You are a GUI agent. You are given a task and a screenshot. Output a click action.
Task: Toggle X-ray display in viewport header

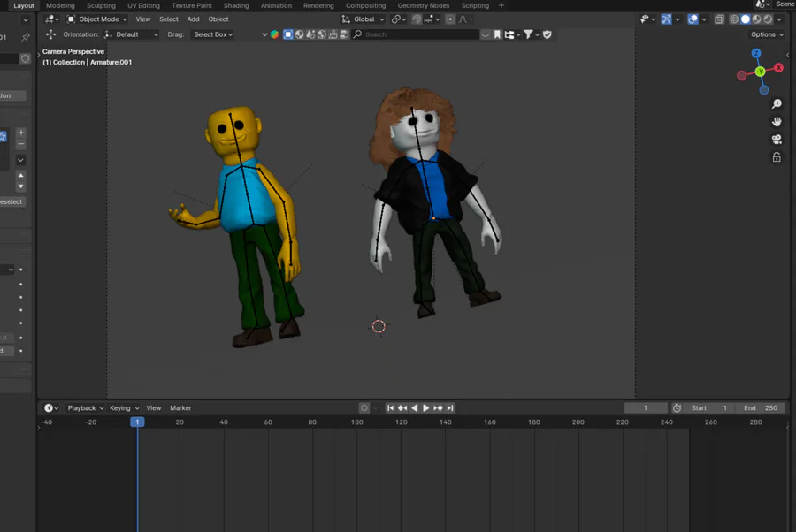[718, 19]
